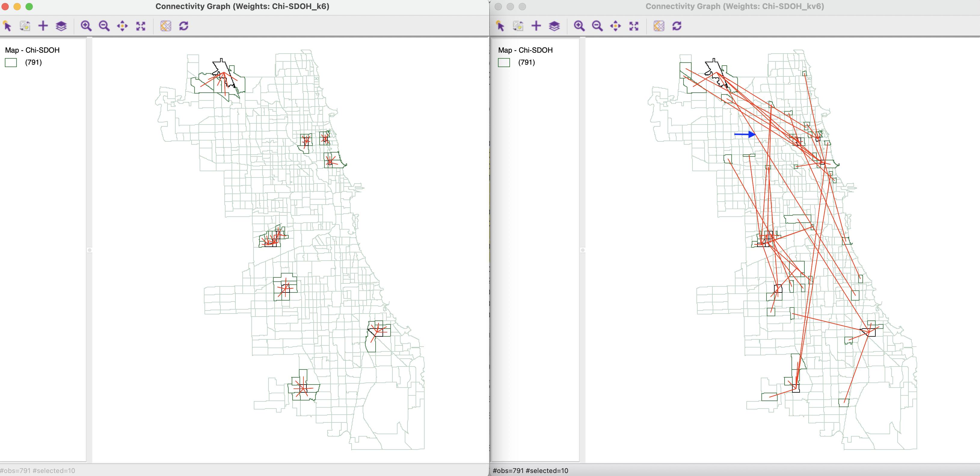Click the (791) legend count in kv6 window
The height and width of the screenshot is (476, 980).
527,63
